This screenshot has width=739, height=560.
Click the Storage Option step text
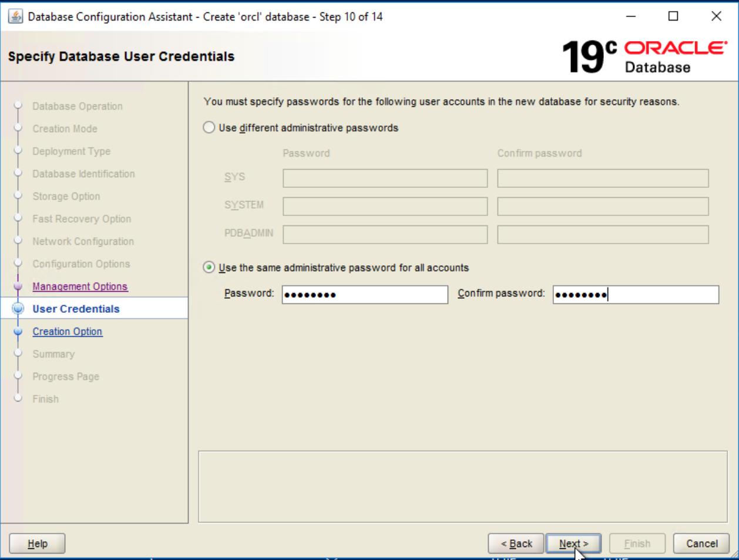[x=66, y=197]
